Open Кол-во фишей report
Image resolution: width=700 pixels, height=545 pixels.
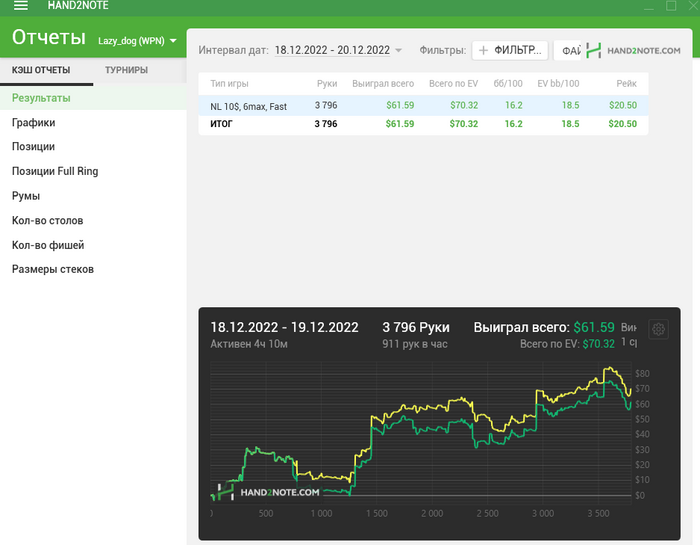93,245
